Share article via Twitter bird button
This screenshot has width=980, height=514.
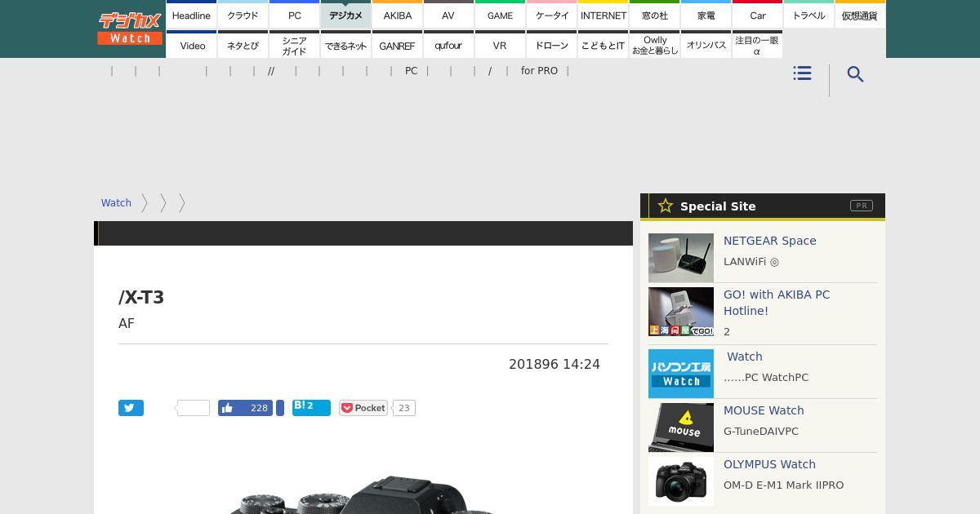pos(131,408)
